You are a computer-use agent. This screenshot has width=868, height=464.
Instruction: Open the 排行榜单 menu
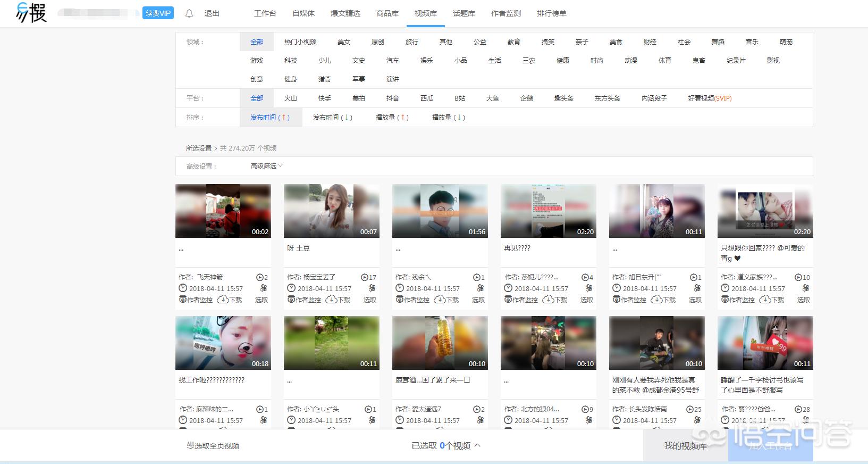[x=552, y=13]
